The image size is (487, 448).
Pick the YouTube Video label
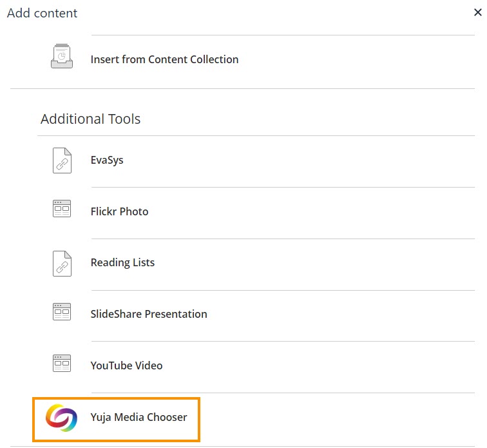pos(126,365)
